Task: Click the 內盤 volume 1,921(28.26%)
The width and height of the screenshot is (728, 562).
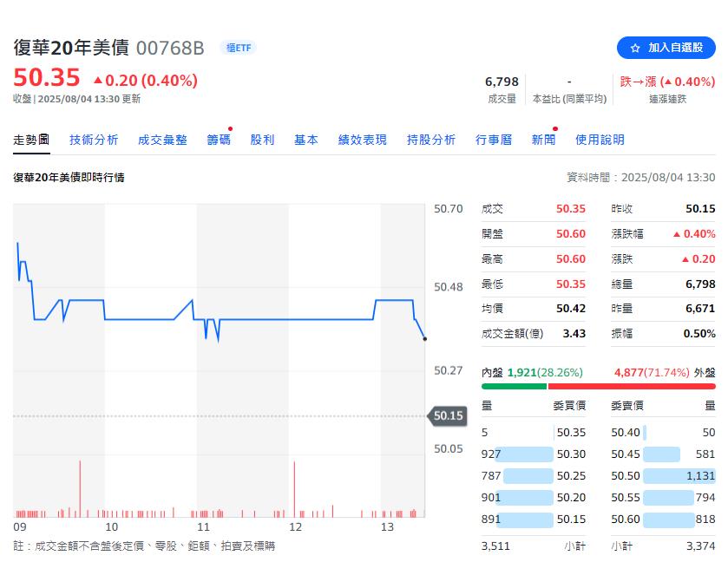Action: click(x=545, y=373)
